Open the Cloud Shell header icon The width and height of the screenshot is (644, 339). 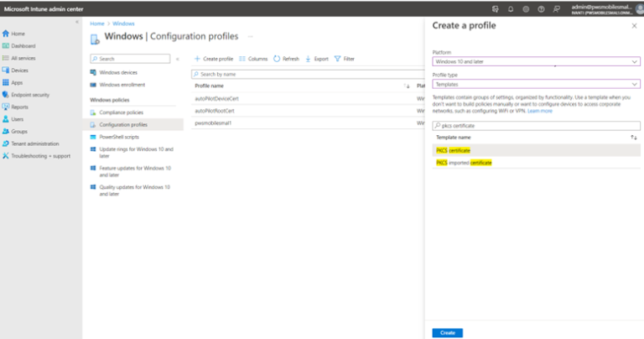[496, 9]
